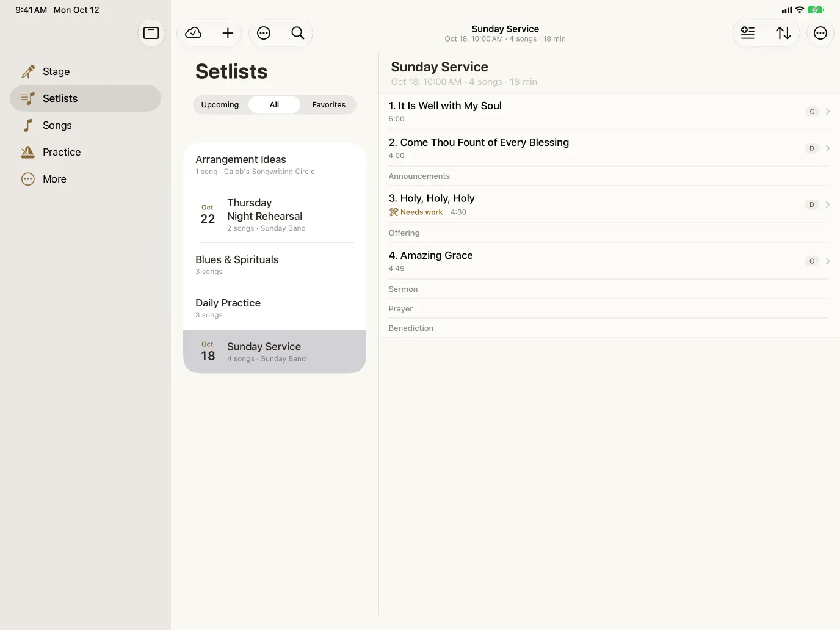This screenshot has height=630, width=840.
Task: Open search with the magnifier icon
Action: pos(298,33)
